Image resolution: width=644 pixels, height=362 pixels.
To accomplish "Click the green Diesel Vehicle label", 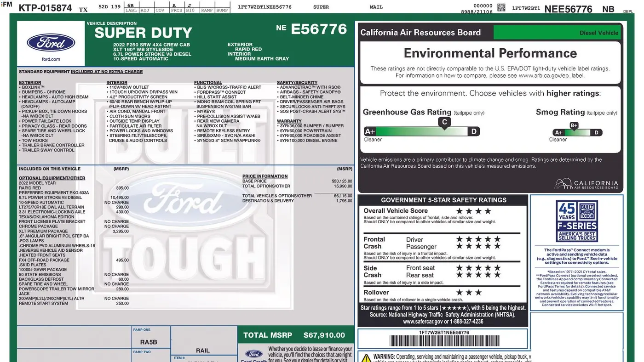I will [x=558, y=33].
